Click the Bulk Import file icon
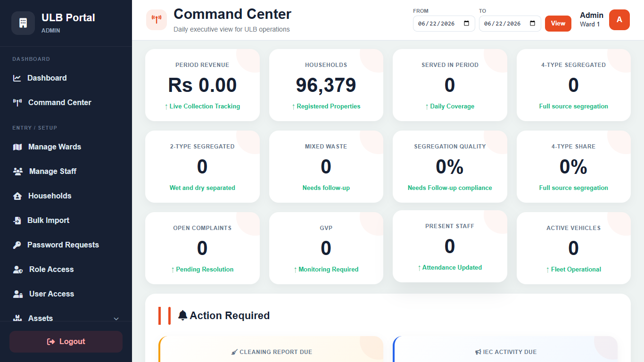 pos(17,221)
